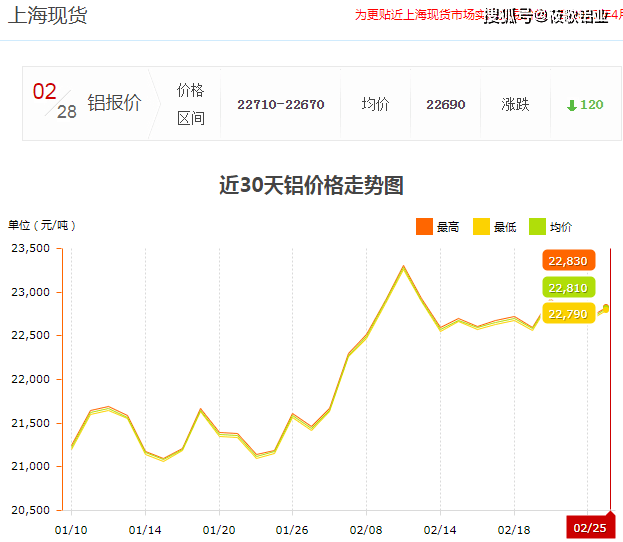Click the orange 22,830 tooltip value
This screenshot has width=623, height=542.
[x=568, y=260]
